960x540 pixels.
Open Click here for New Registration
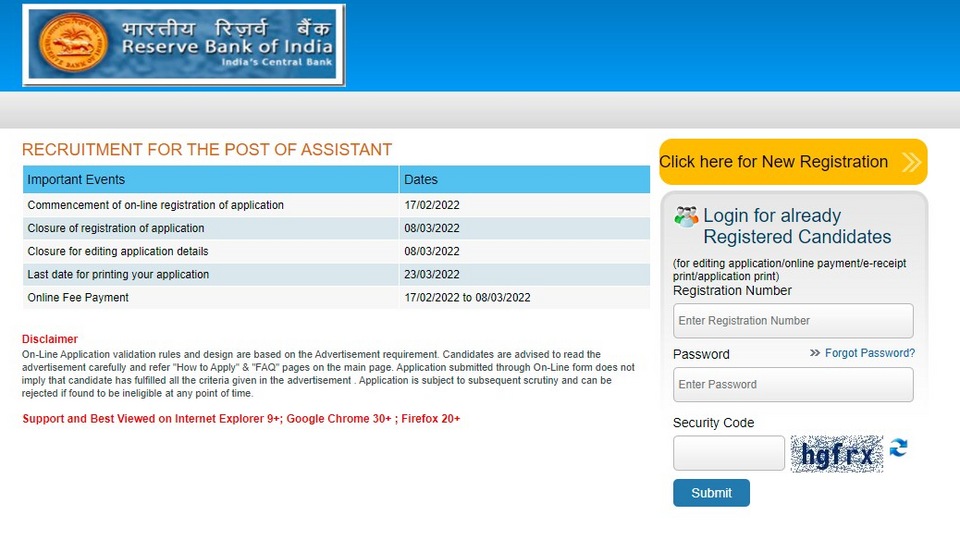coord(793,162)
